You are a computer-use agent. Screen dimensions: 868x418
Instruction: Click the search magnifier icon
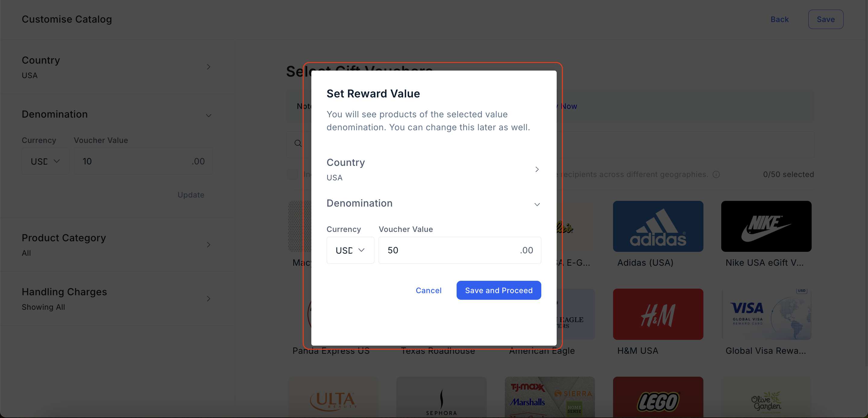(298, 144)
